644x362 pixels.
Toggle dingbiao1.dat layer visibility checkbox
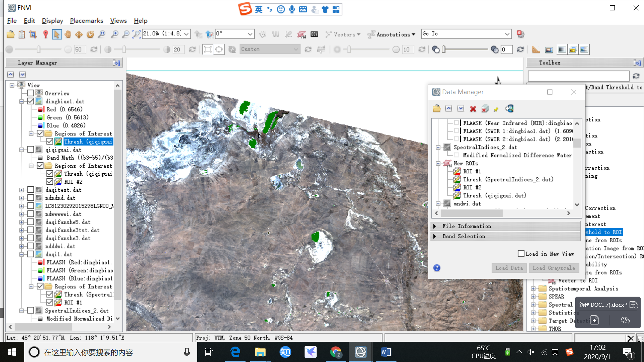click(31, 101)
